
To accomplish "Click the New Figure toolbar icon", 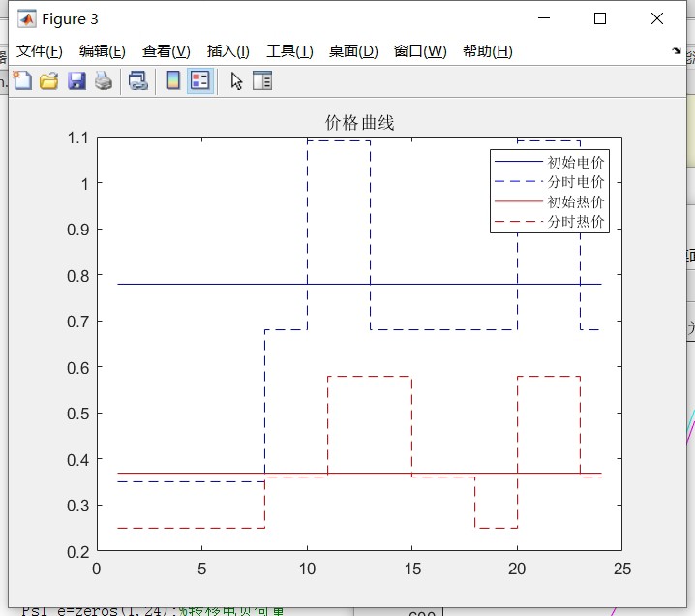I will pyautogui.click(x=22, y=80).
